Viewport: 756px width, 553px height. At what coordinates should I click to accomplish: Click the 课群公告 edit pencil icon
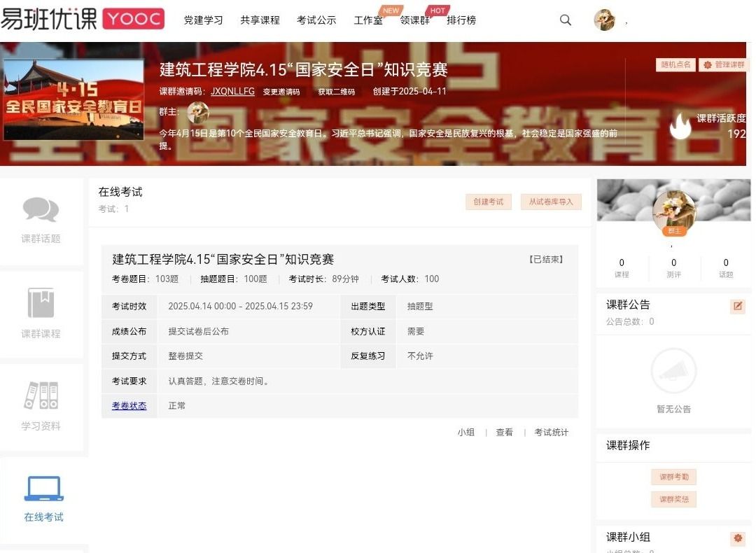click(x=737, y=306)
